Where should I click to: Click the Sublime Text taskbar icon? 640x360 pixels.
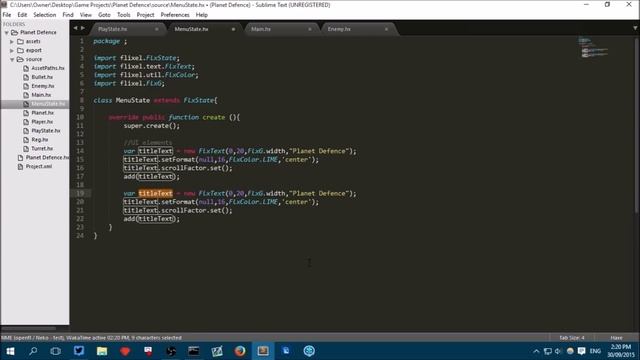click(x=263, y=351)
